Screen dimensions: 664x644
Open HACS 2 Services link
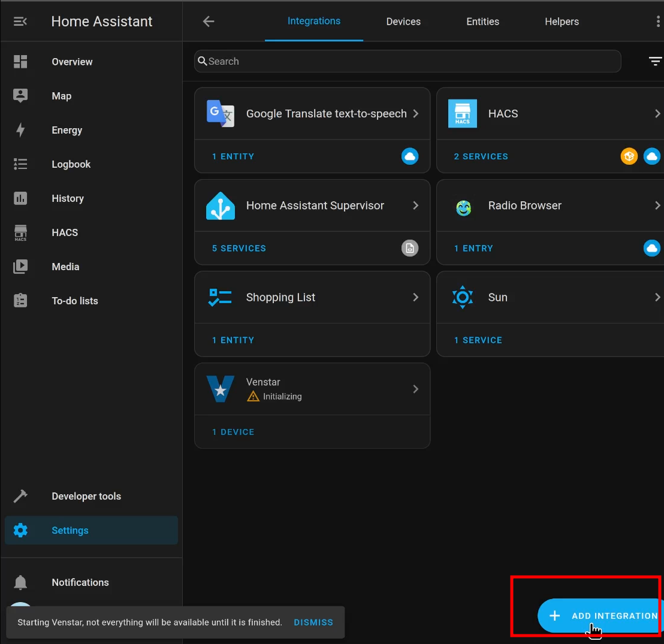tap(481, 156)
